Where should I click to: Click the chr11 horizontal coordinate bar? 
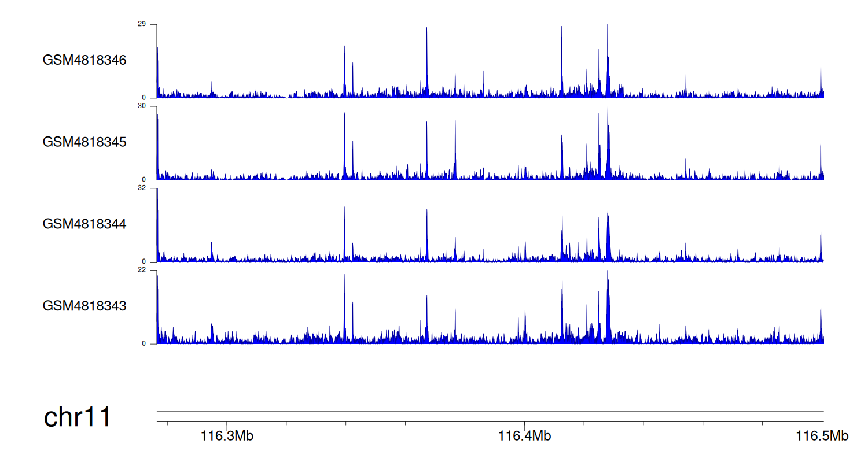click(x=490, y=412)
